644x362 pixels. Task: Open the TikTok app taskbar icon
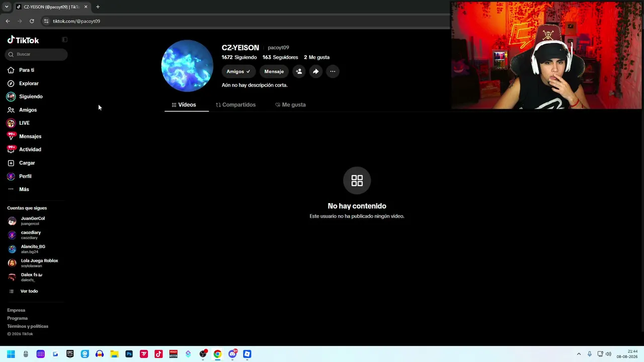[x=158, y=354]
